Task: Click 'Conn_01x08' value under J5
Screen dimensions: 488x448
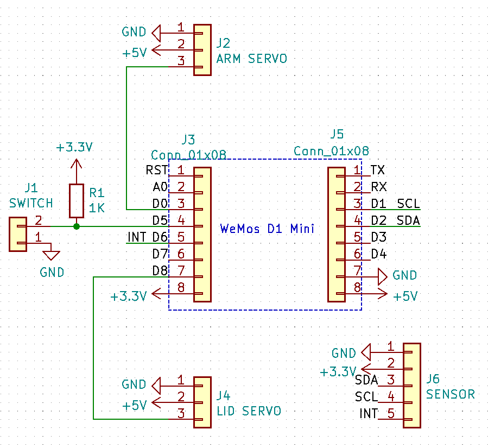Action: tap(332, 151)
